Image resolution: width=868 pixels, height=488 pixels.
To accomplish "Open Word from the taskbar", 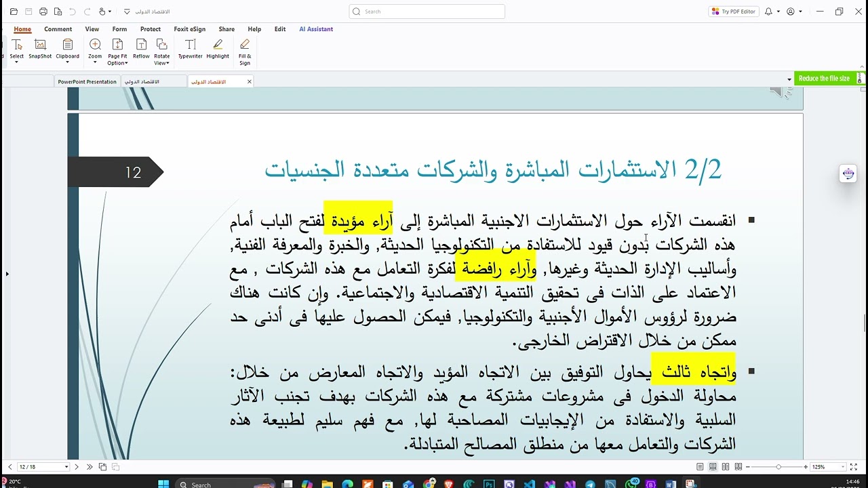I will [671, 484].
